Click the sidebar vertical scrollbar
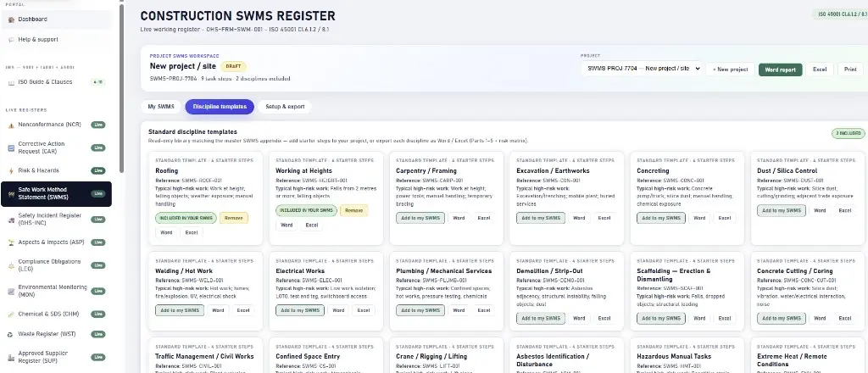Viewport: 868px width, 373px height. pos(122,88)
